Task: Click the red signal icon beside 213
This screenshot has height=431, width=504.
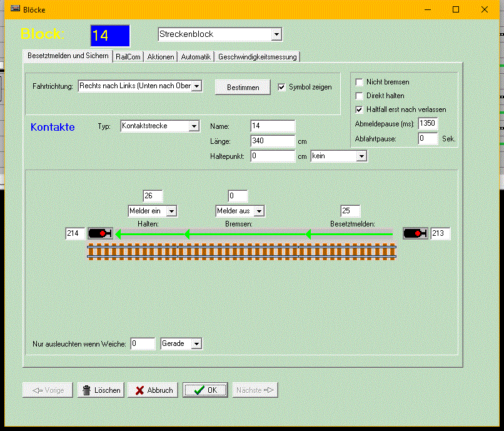Action: (415, 233)
